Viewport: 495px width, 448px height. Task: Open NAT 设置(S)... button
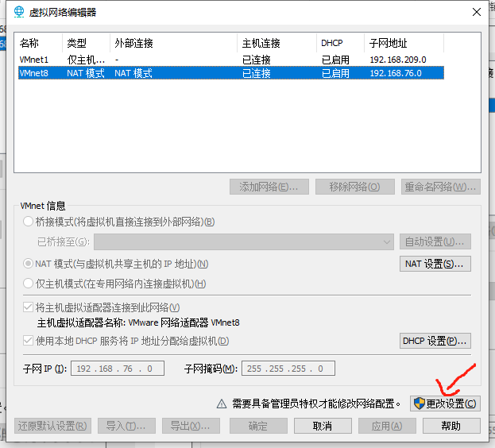tap(435, 264)
